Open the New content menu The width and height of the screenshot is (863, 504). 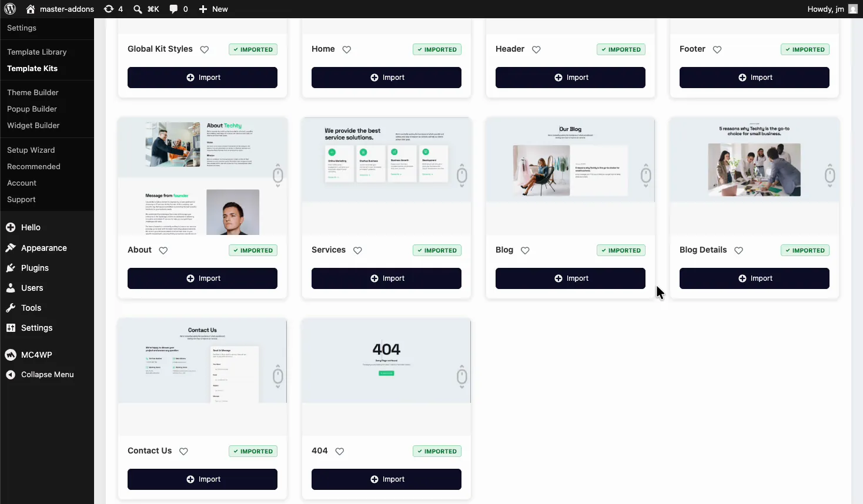(213, 9)
